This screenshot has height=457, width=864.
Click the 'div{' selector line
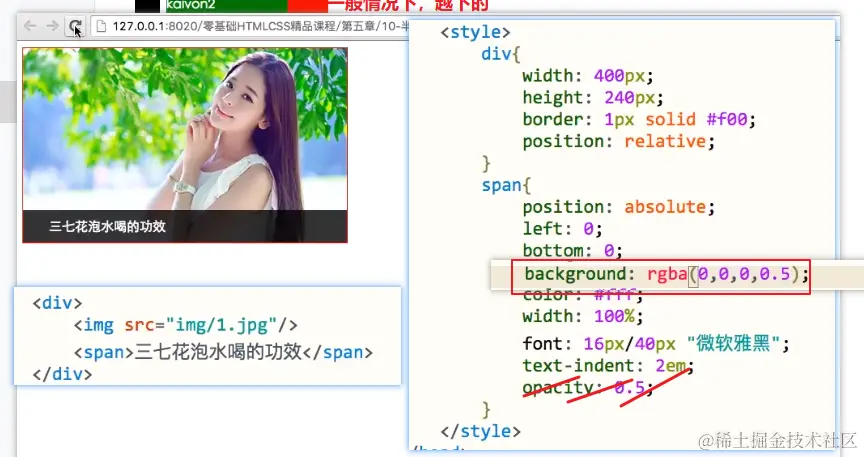501,54
